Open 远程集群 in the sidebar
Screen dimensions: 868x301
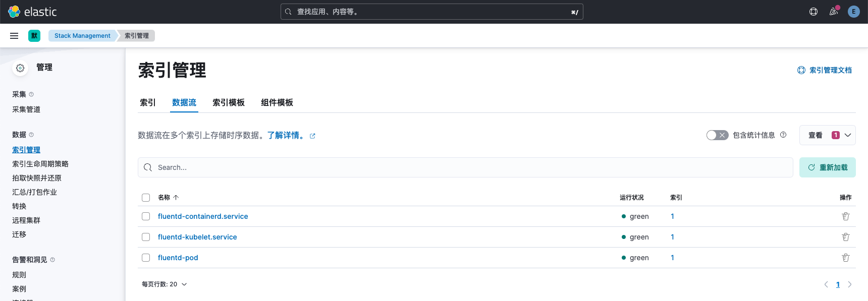(x=26, y=220)
